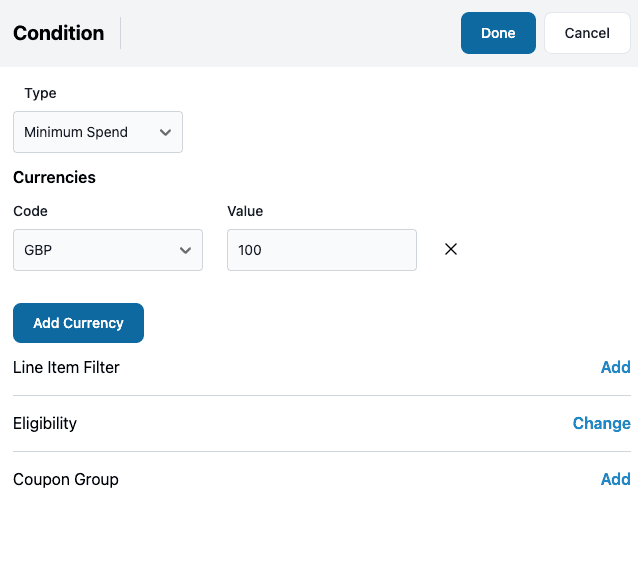Click the Value column label

(245, 211)
